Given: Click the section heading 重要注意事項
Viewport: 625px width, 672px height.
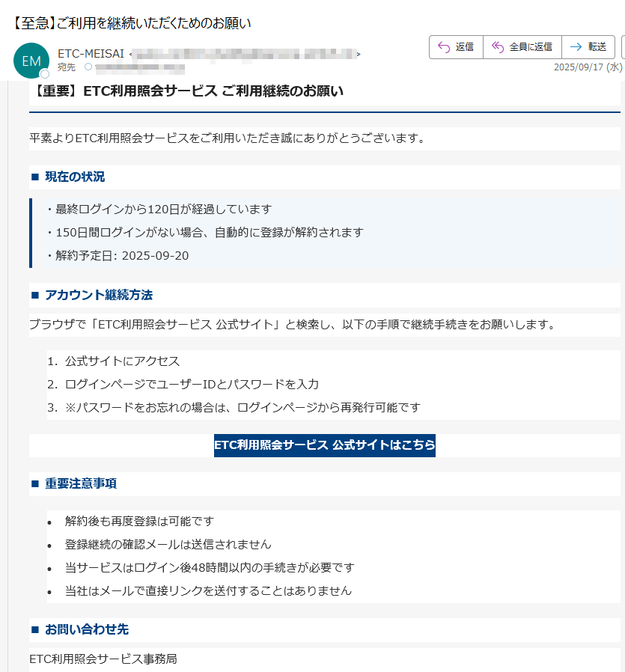Looking at the screenshot, I should [x=81, y=483].
